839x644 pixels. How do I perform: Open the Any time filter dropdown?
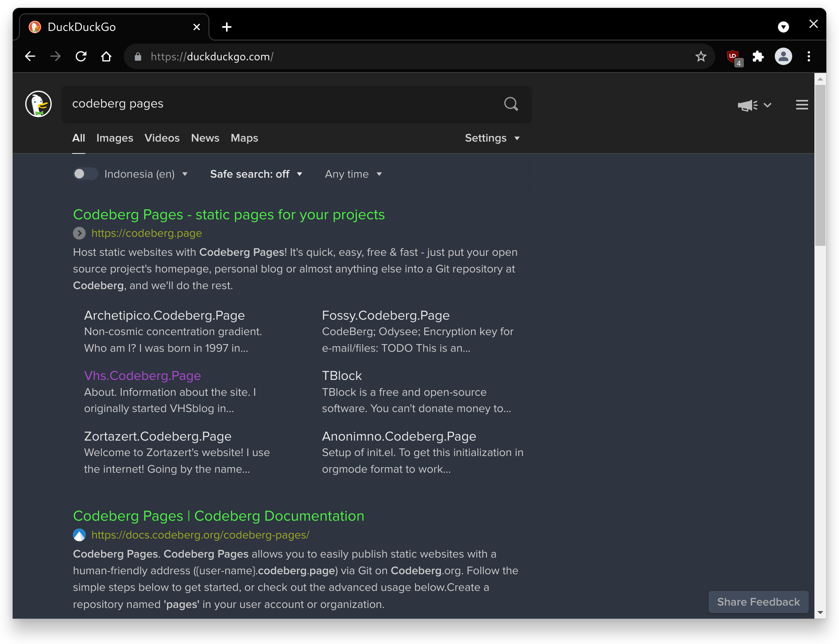[x=353, y=174]
